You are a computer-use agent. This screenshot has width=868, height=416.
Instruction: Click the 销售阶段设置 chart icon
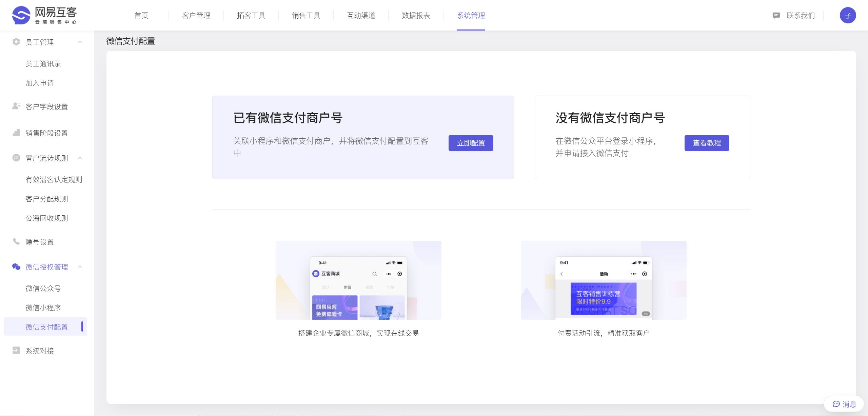click(16, 133)
